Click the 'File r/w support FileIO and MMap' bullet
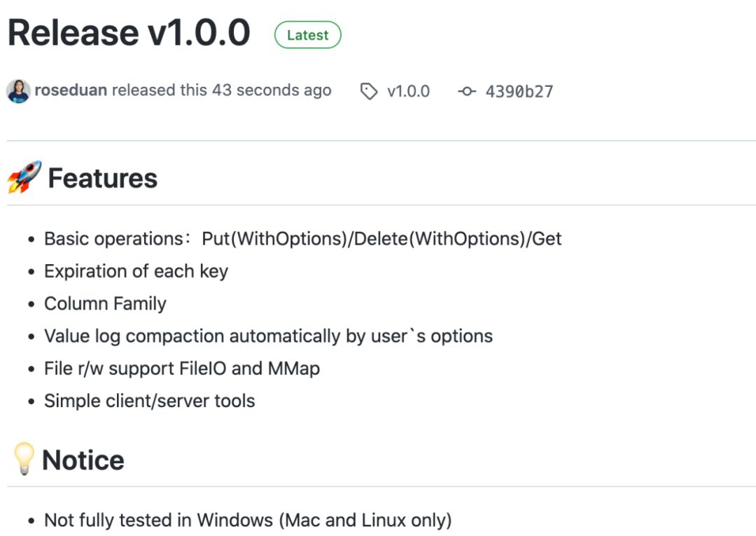Screen dimensions: 756x536 click(182, 368)
